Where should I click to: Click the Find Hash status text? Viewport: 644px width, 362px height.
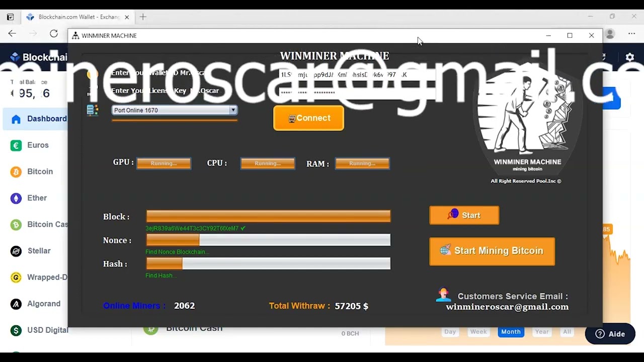[x=161, y=276]
